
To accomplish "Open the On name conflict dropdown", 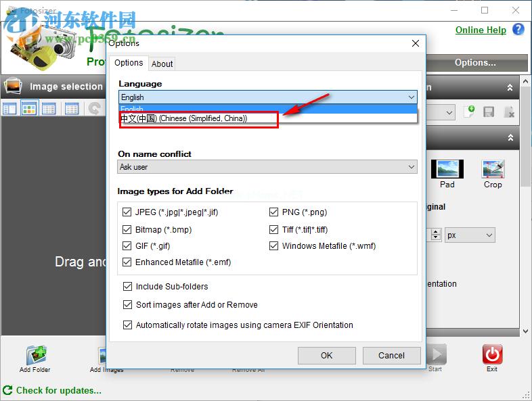I will point(267,167).
